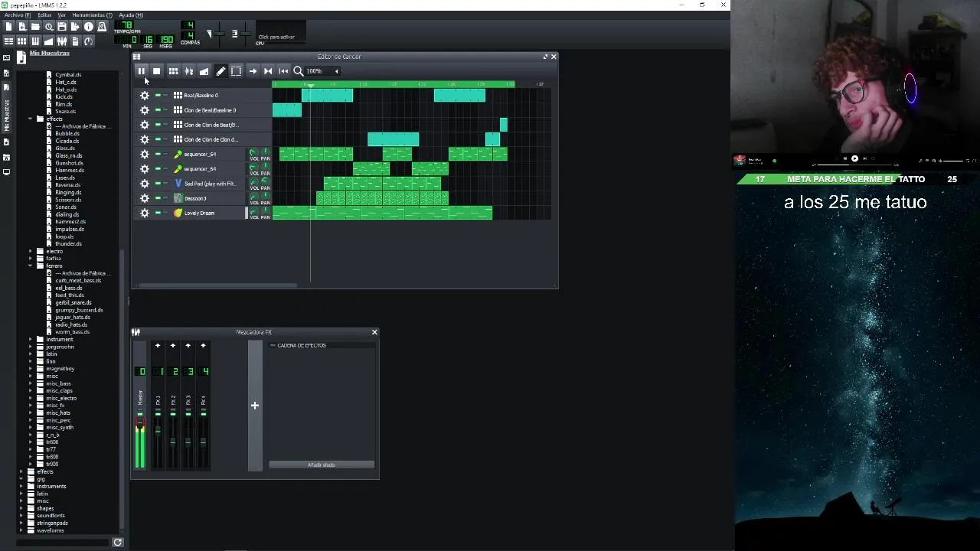Toggle the metronome

point(102,27)
